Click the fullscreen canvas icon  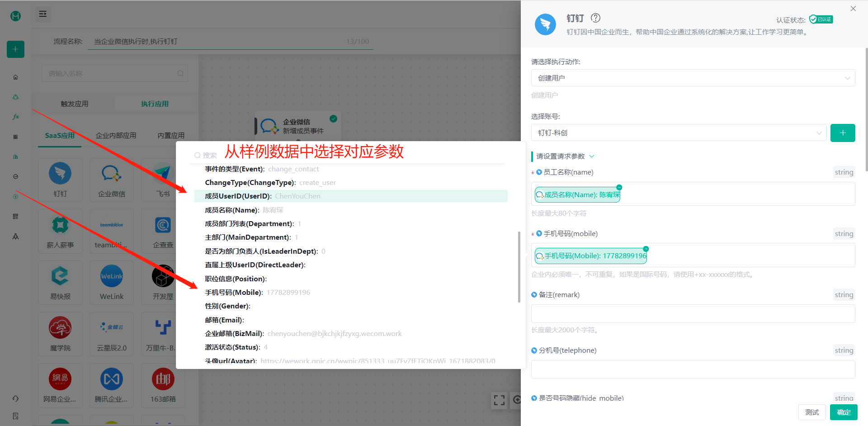pyautogui.click(x=499, y=400)
